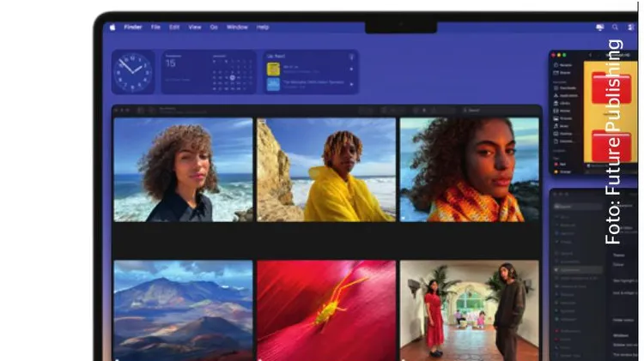Open the View menu
644x361 pixels.
click(x=194, y=27)
